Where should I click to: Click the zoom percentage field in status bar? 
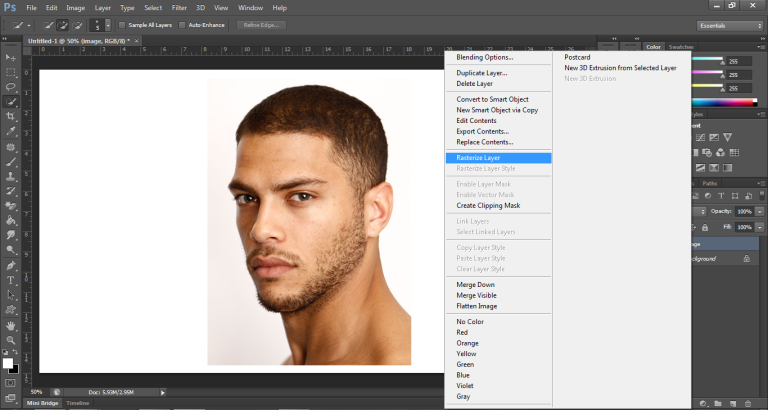(37, 392)
